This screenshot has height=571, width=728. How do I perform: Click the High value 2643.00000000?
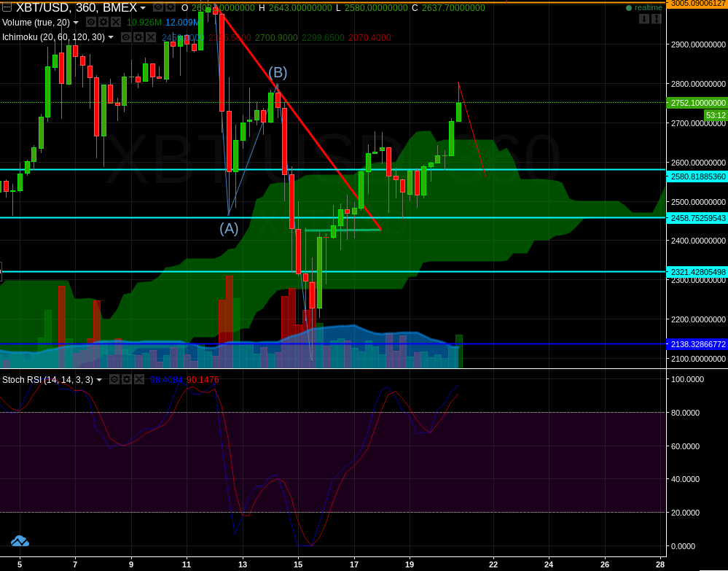pos(300,8)
